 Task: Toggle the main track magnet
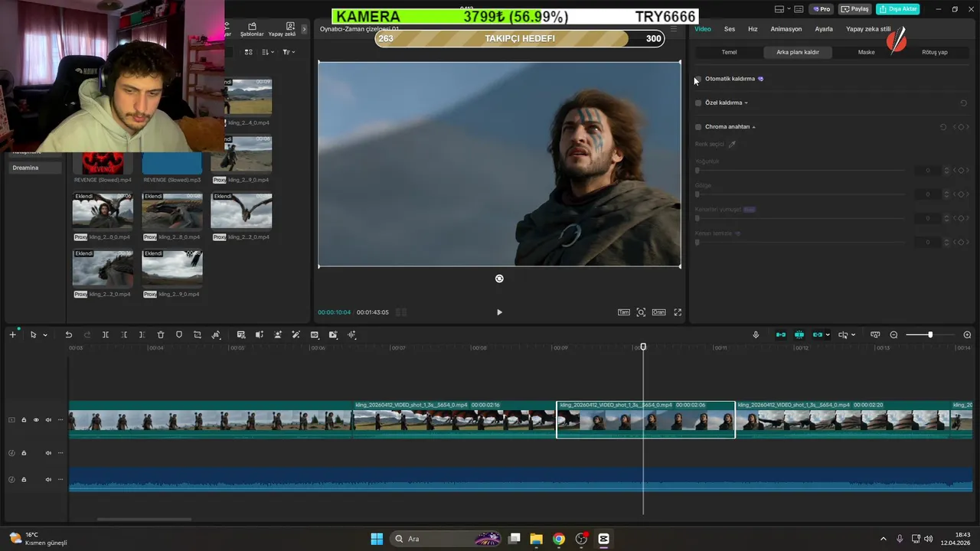pyautogui.click(x=781, y=335)
